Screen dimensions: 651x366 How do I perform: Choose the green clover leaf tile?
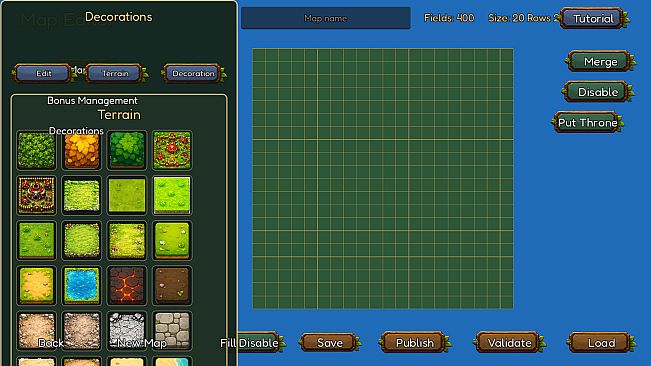(x=127, y=150)
